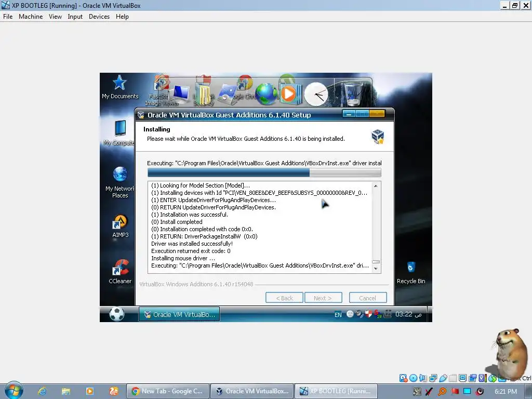Select FastStone Image Viewer desktop shortcut
Viewport: 532px width, 399px height.
click(x=162, y=90)
